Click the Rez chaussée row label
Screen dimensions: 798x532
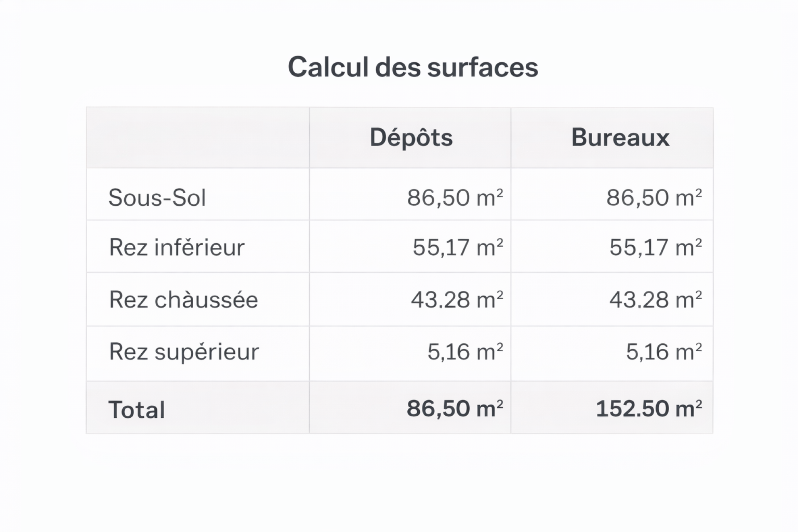[183, 300]
